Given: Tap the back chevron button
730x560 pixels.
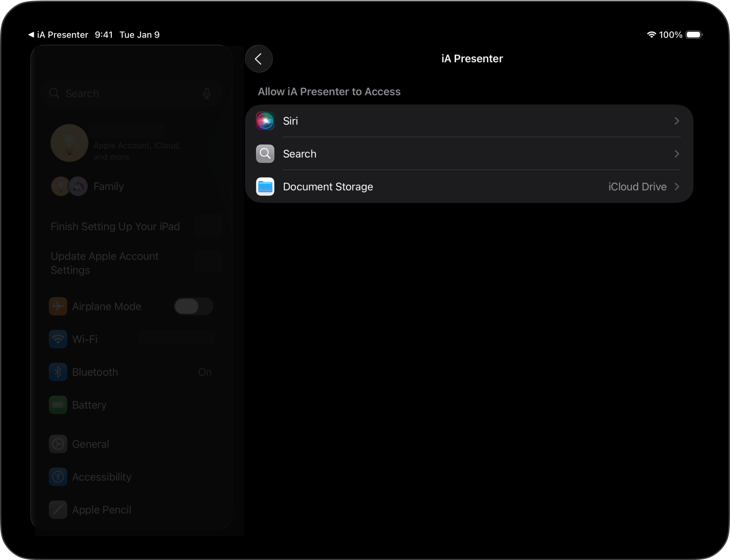Looking at the screenshot, I should [258, 59].
